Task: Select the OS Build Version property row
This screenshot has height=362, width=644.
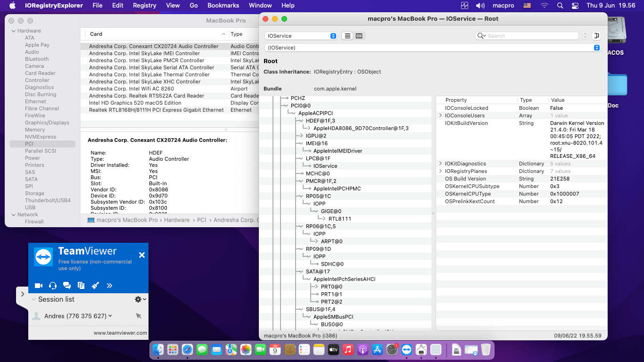Action: (x=521, y=179)
